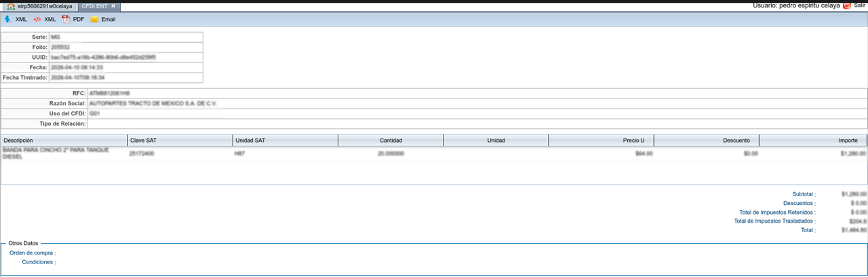Click the Descuento column header

click(x=707, y=141)
